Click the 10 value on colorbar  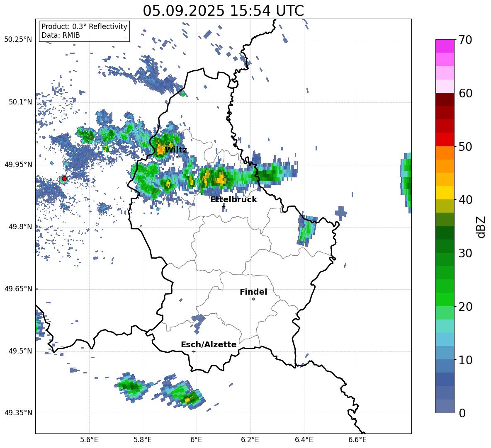click(x=465, y=360)
